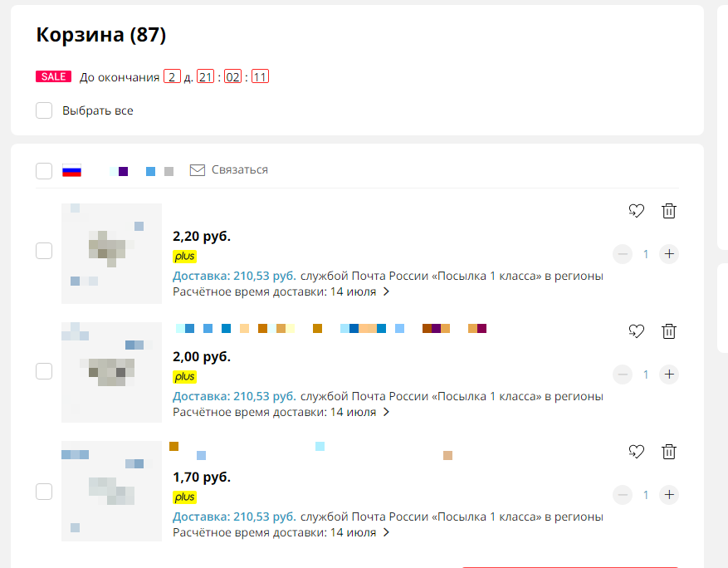Click the Russian flag icon of the seller

(72, 170)
